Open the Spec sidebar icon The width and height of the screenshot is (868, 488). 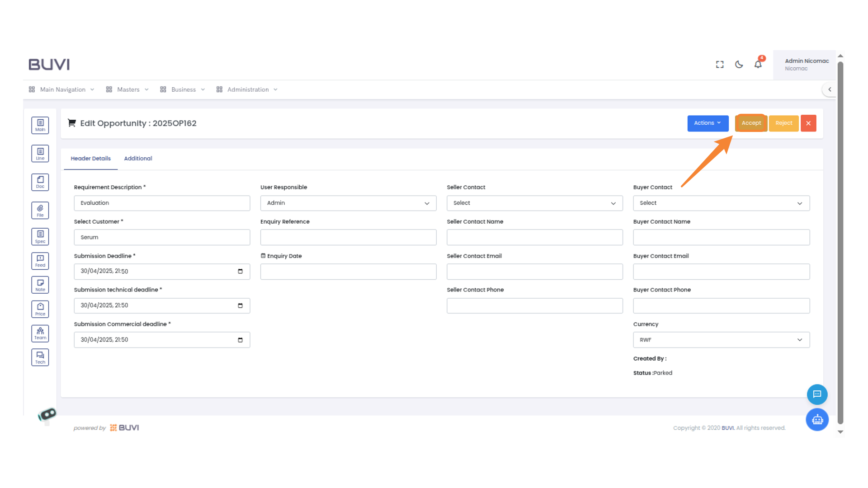[x=40, y=236]
